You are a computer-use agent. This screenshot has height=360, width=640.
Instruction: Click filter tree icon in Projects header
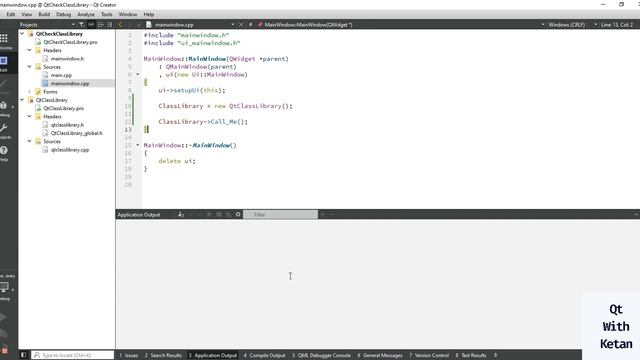82,24
